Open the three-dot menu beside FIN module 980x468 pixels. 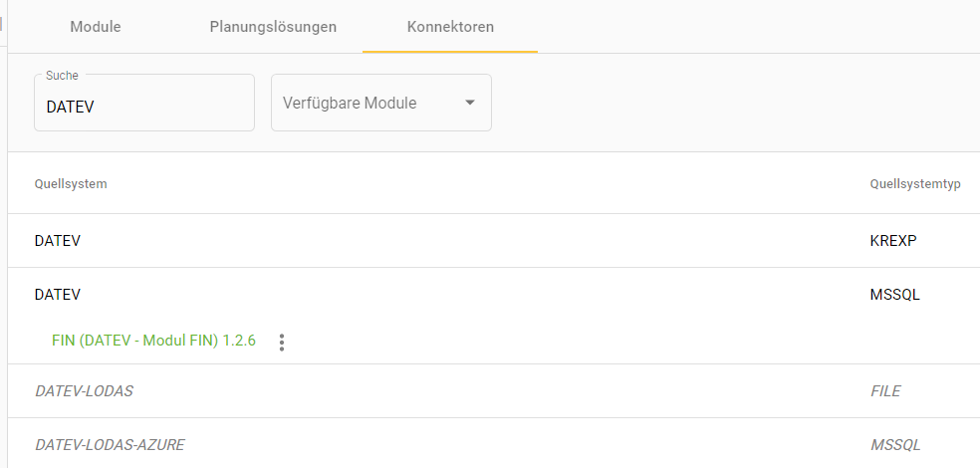tap(282, 343)
